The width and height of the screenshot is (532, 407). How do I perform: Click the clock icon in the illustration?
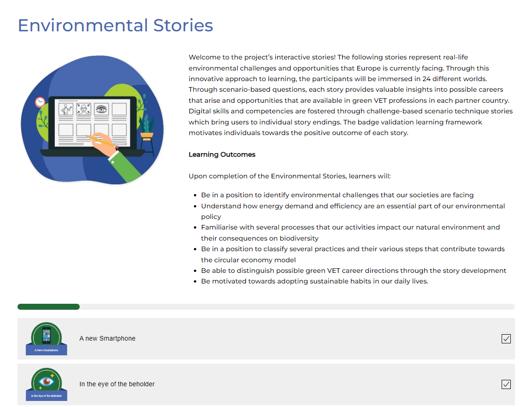(x=40, y=102)
